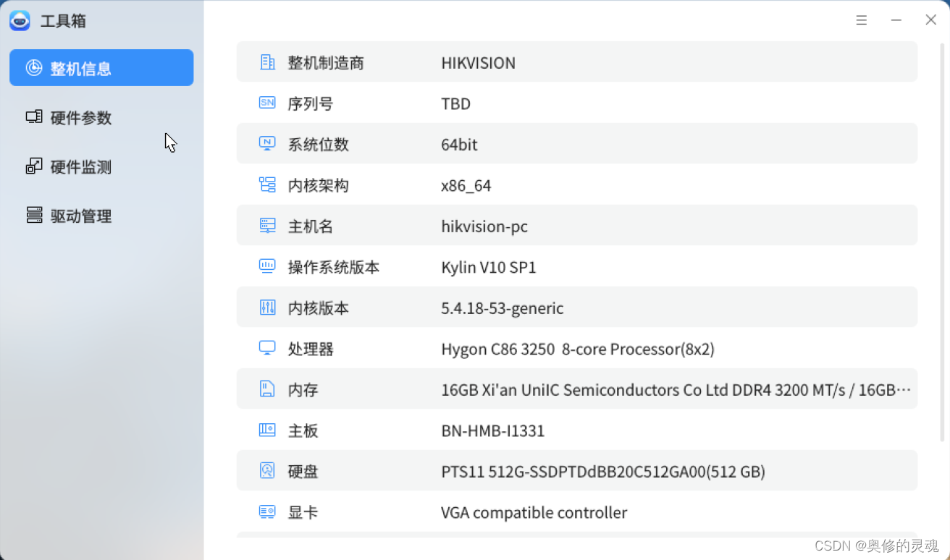The height and width of the screenshot is (560, 950).
Task: Switch to 硬件参数 sidebar tab
Action: (x=101, y=117)
